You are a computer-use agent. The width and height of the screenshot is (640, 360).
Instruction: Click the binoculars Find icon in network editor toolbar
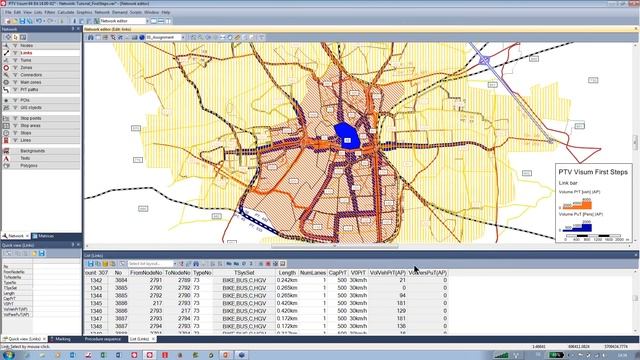[x=91, y=37]
